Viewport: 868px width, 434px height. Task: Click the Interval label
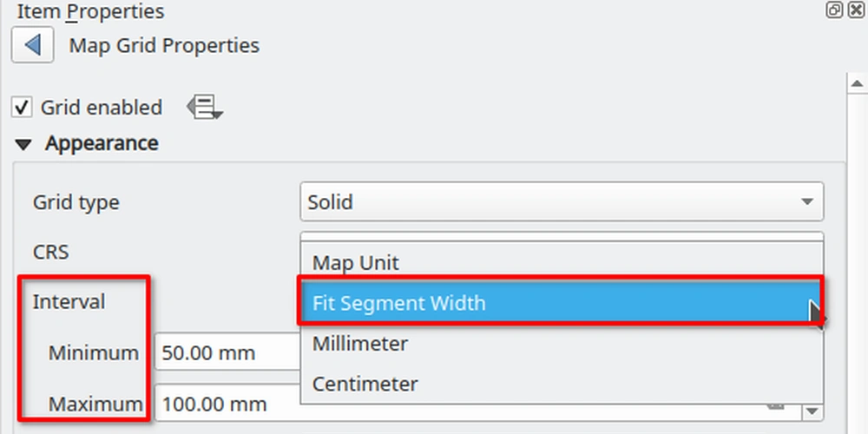(69, 302)
